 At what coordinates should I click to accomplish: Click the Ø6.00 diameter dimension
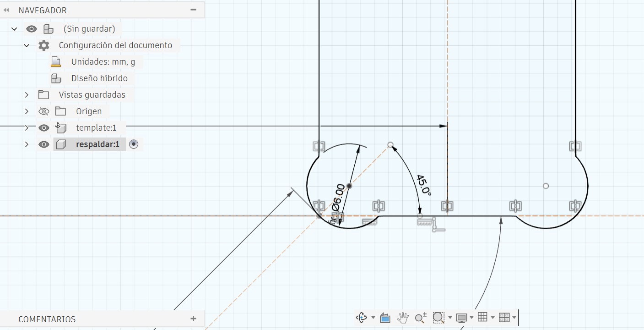338,198
